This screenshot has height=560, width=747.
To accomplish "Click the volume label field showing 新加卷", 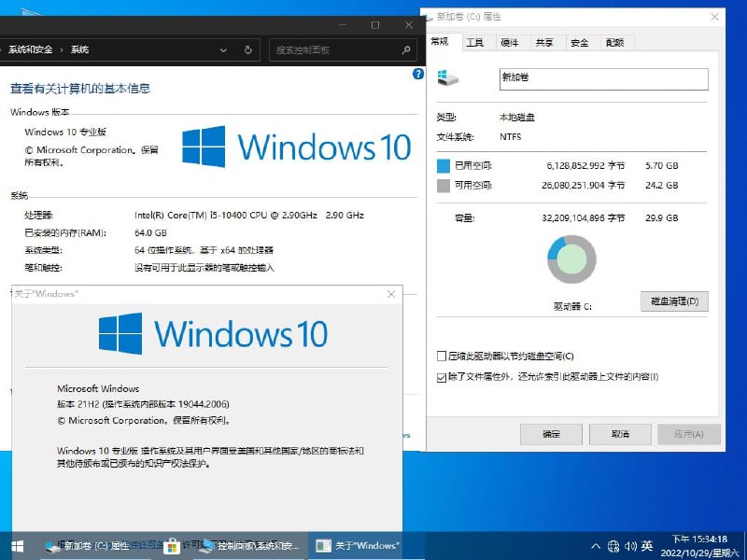I will (603, 78).
